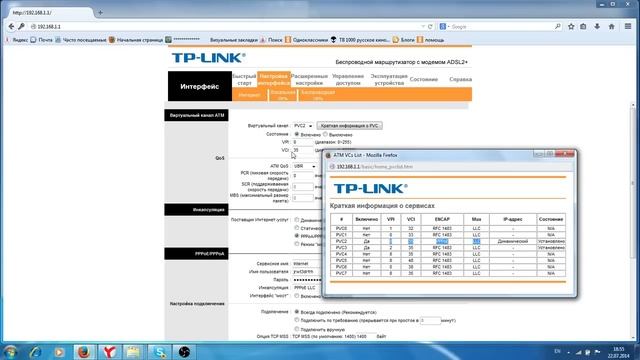
Task: Open the Поиск bookmark
Action: point(271,40)
